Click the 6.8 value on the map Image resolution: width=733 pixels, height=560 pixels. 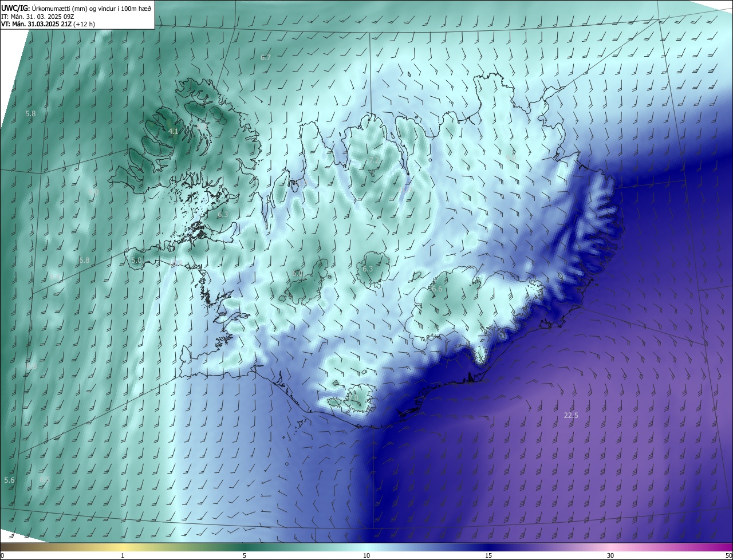click(x=84, y=260)
